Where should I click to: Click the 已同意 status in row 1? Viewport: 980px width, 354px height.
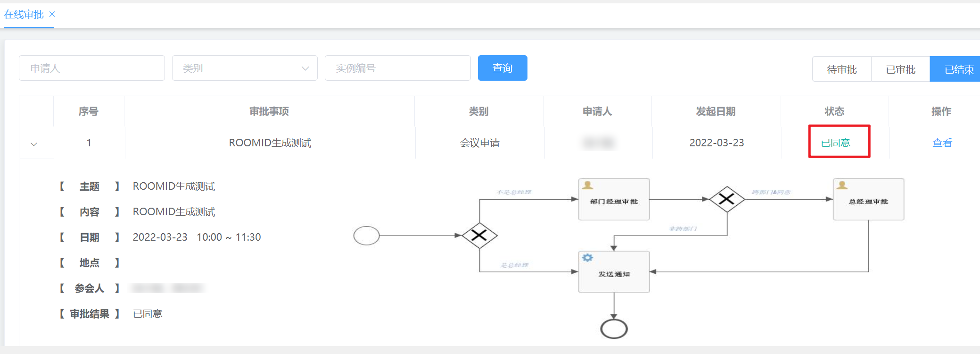point(836,143)
